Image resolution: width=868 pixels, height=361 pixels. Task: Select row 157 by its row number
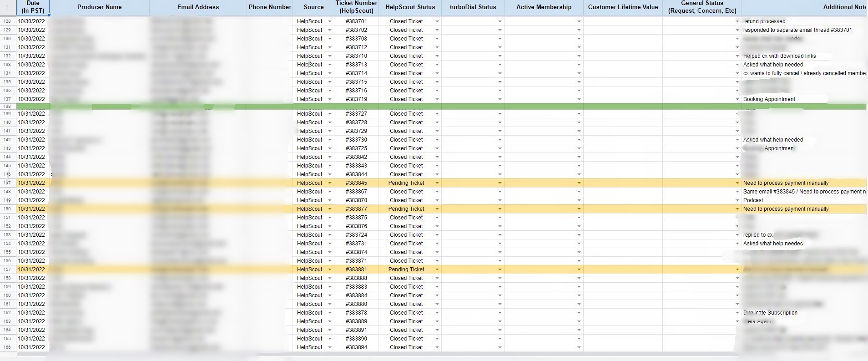(7, 269)
